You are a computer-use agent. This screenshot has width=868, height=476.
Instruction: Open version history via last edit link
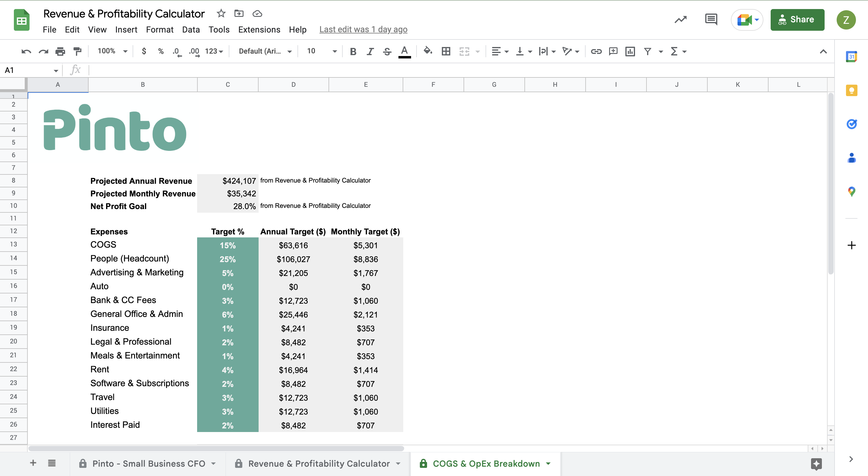pyautogui.click(x=363, y=30)
